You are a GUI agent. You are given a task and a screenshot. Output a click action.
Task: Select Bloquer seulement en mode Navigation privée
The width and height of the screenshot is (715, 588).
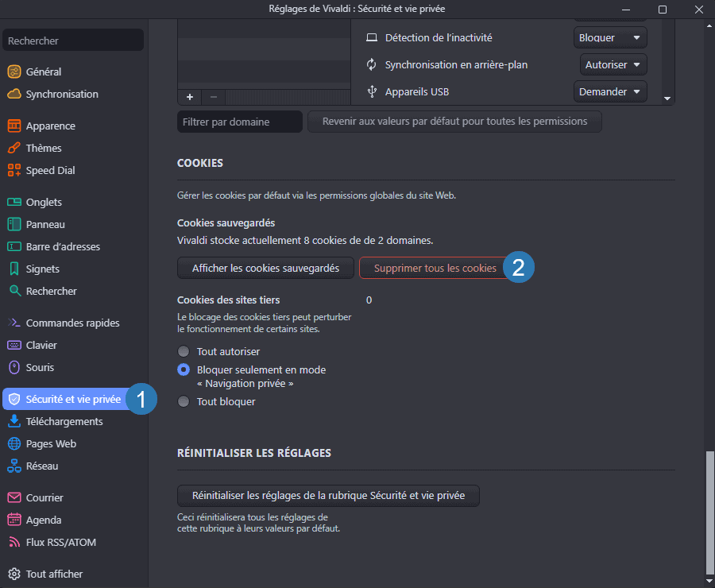(184, 369)
